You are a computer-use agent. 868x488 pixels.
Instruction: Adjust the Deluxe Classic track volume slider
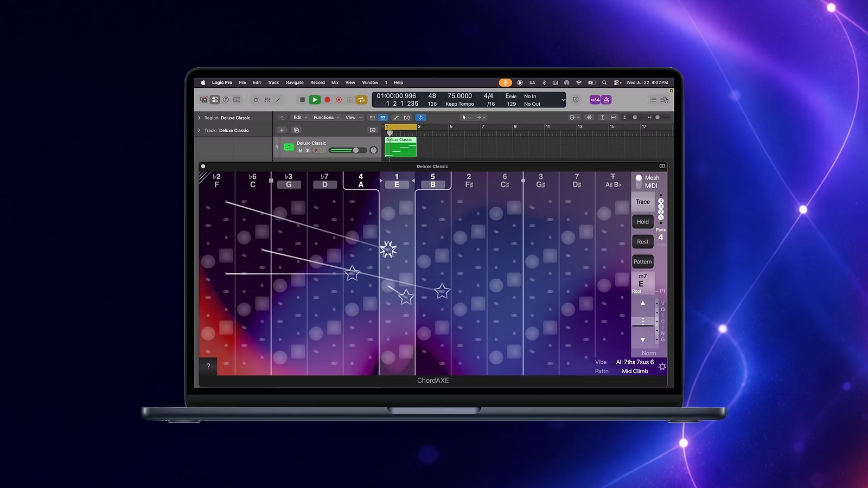[x=347, y=150]
